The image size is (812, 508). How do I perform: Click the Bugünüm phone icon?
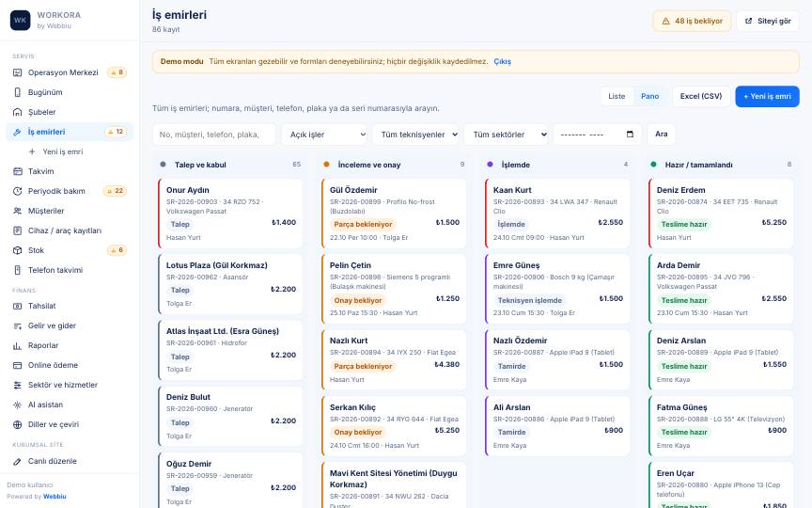17,92
